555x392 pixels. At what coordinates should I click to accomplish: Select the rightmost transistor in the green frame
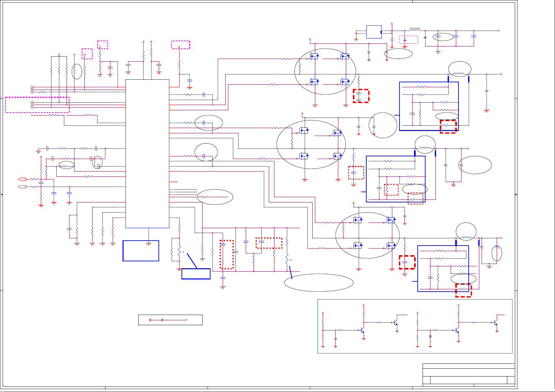pyautogui.click(x=495, y=323)
